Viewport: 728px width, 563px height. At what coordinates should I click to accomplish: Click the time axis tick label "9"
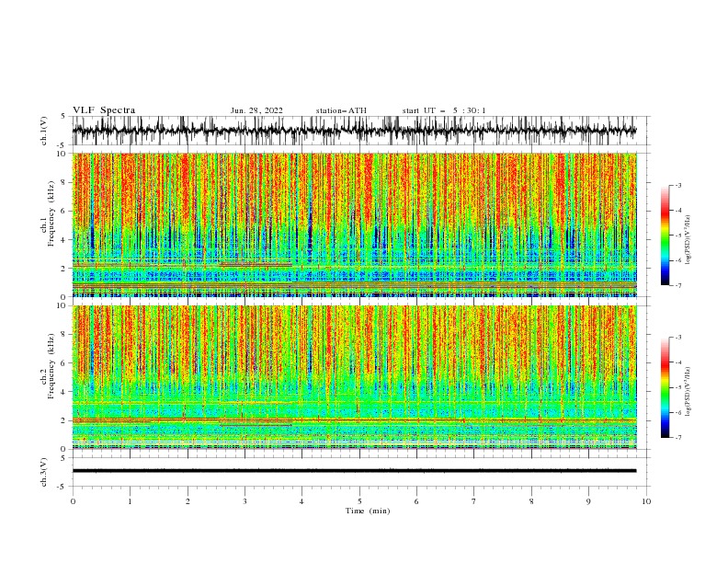click(588, 501)
